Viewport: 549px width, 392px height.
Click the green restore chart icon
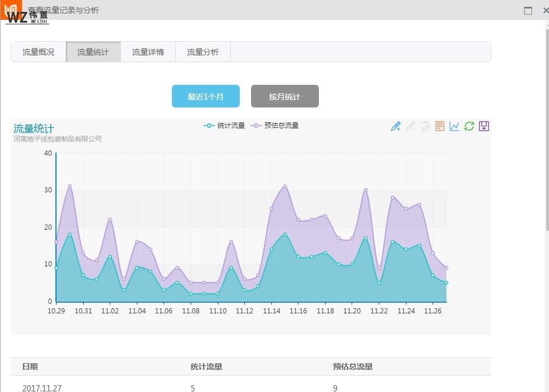[x=469, y=126]
